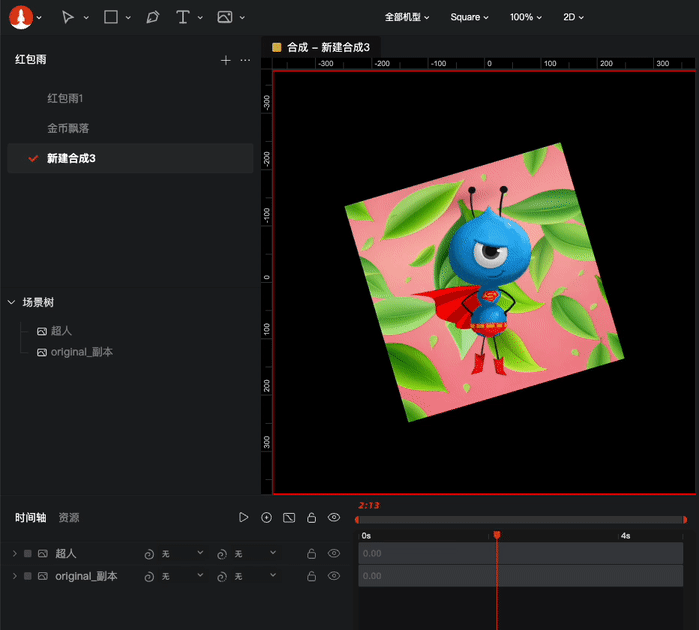Open first 无 dropdown of original_副本 layer
The height and width of the screenshot is (630, 699).
click(x=182, y=576)
